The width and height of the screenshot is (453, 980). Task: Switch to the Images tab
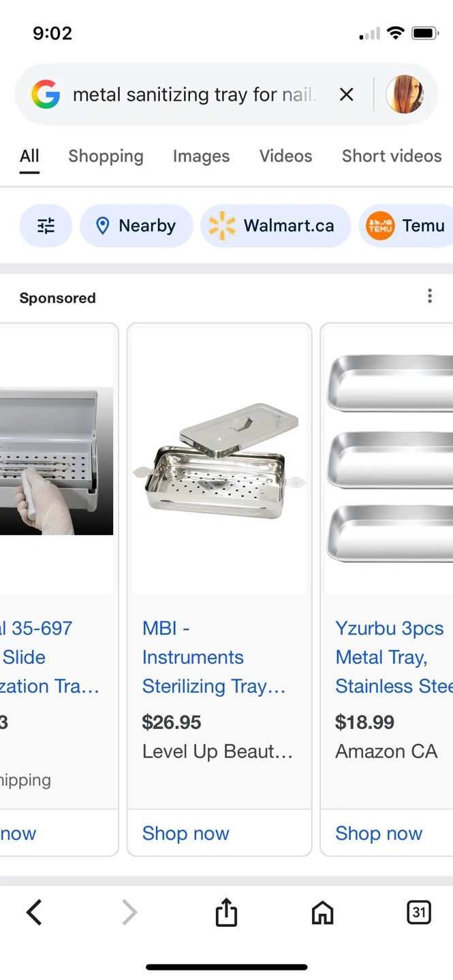(x=201, y=156)
